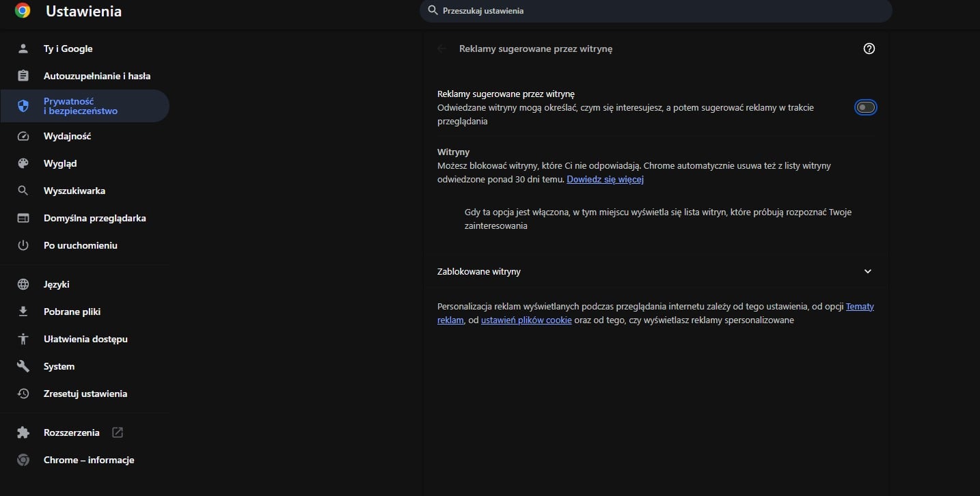Screen dimensions: 980x496
Task: Click the palette icon for Wygląd
Action: [x=23, y=163]
